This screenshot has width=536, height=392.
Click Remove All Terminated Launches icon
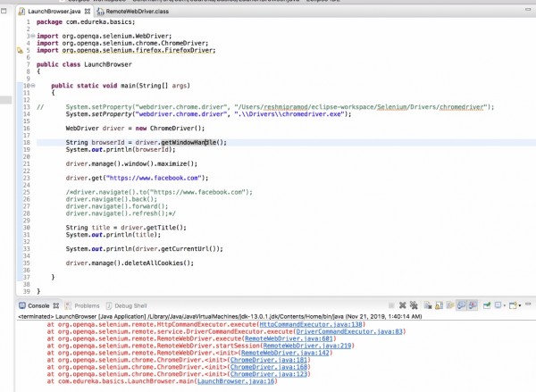(x=413, y=305)
